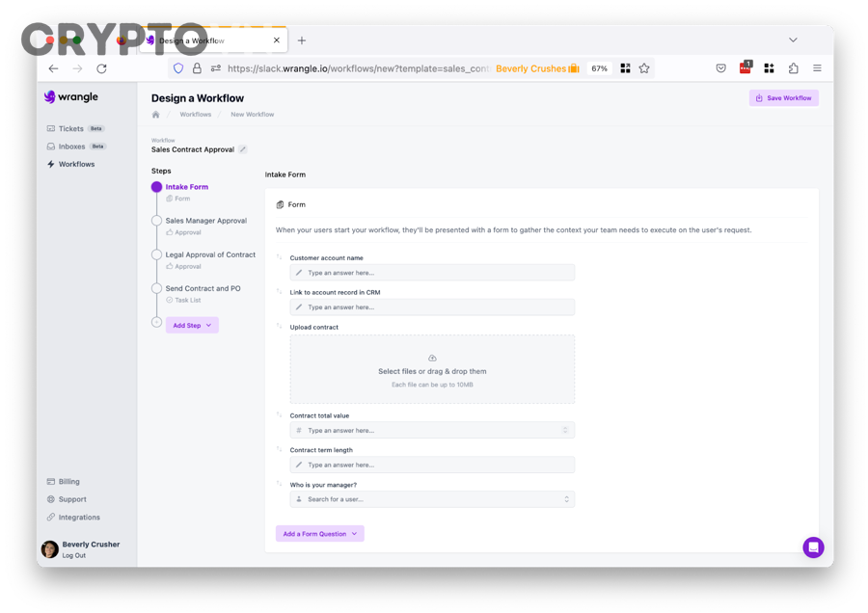Click the Form section header icon
This screenshot has height=613, width=868.
coord(280,204)
